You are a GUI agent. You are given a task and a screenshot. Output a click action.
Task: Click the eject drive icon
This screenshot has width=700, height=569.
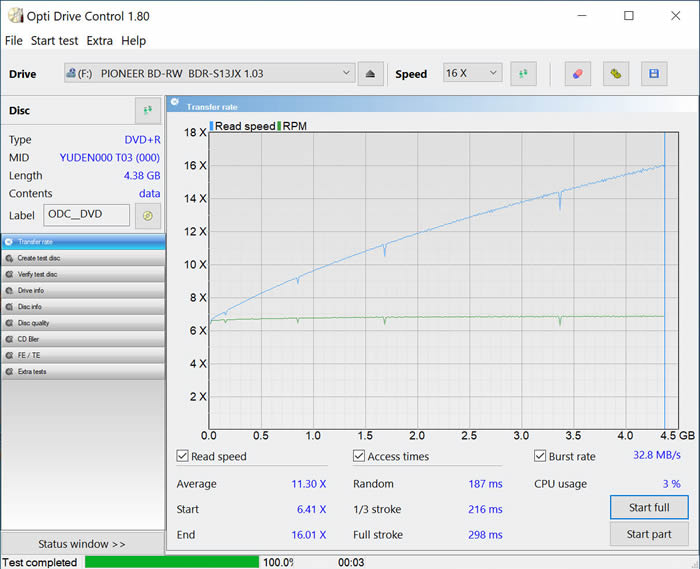coord(371,74)
